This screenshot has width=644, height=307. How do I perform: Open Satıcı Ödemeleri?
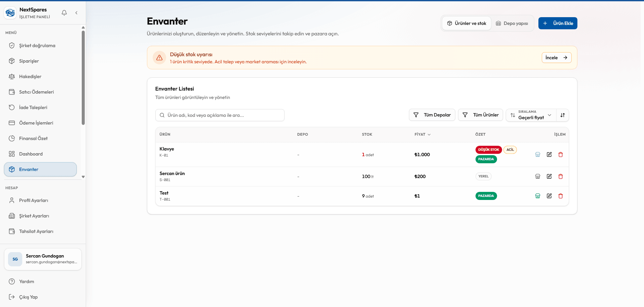pyautogui.click(x=40, y=92)
